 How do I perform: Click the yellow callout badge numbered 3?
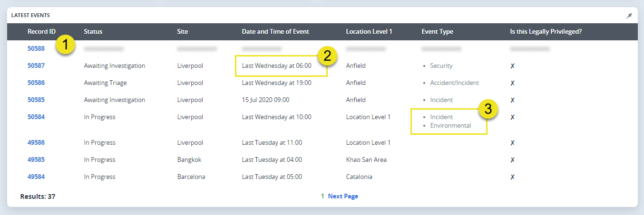[x=487, y=109]
